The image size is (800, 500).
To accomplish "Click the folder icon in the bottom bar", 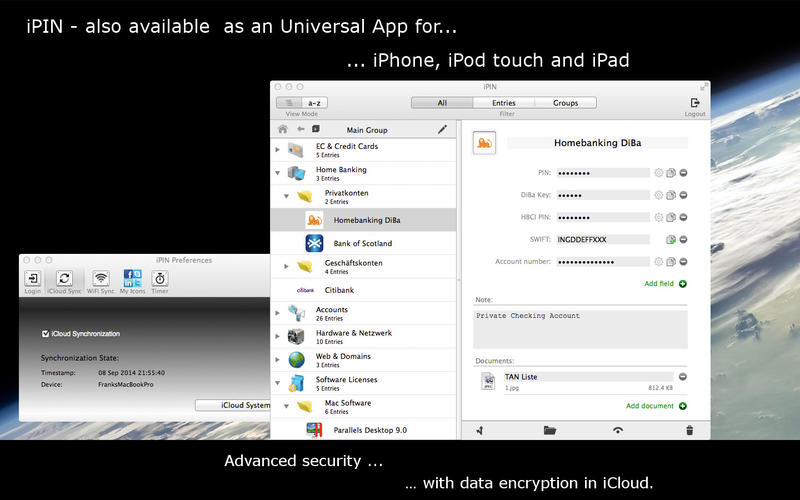I will (x=549, y=430).
